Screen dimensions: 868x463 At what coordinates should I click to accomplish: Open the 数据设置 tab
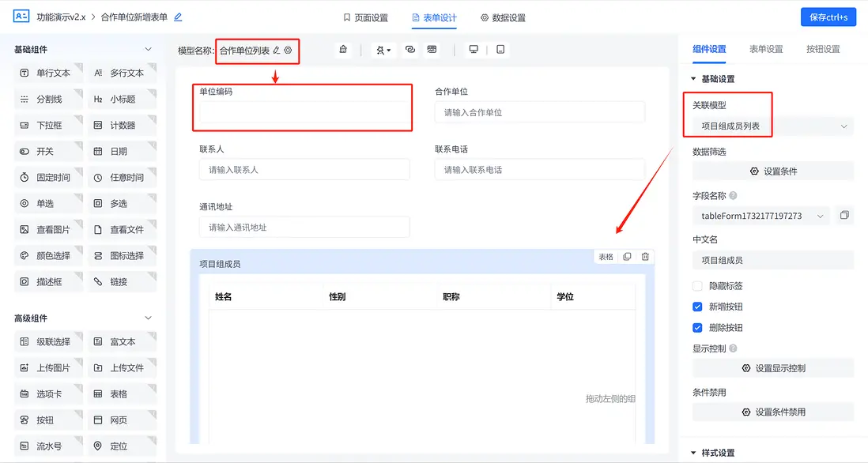(x=503, y=17)
